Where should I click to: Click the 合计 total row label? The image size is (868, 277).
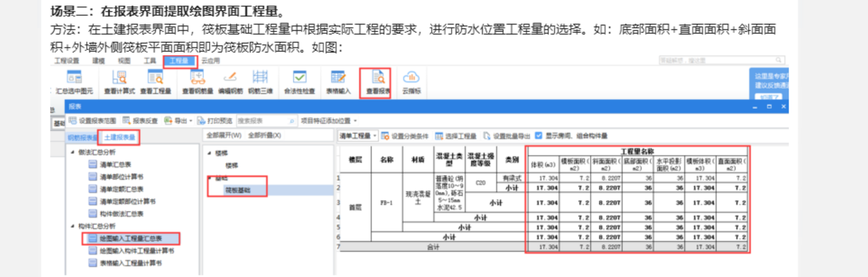coord(433,247)
